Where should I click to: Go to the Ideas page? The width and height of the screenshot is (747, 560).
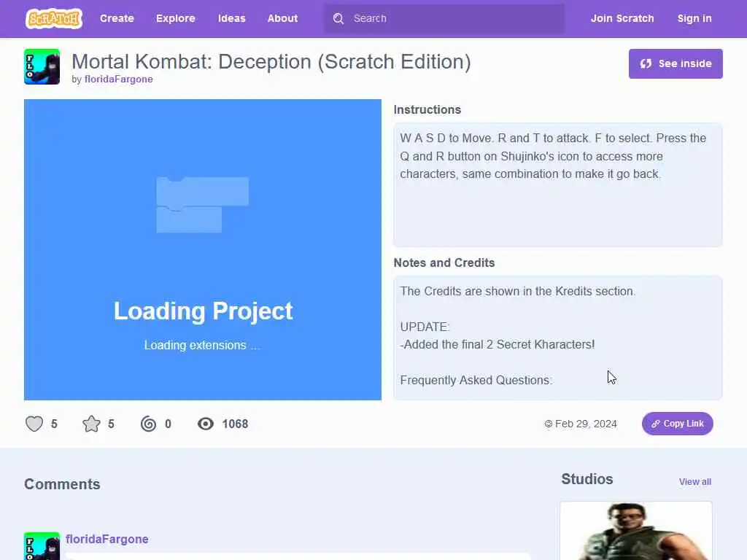(231, 18)
